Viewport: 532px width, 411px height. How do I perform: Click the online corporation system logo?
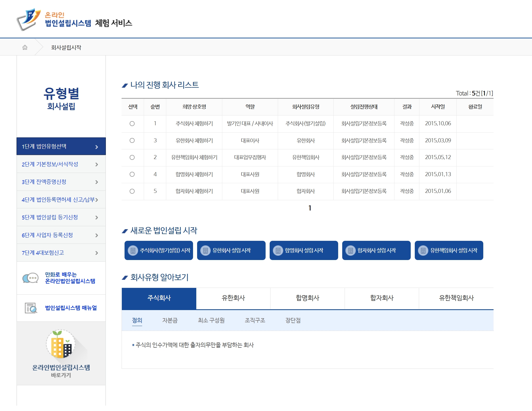pos(28,19)
